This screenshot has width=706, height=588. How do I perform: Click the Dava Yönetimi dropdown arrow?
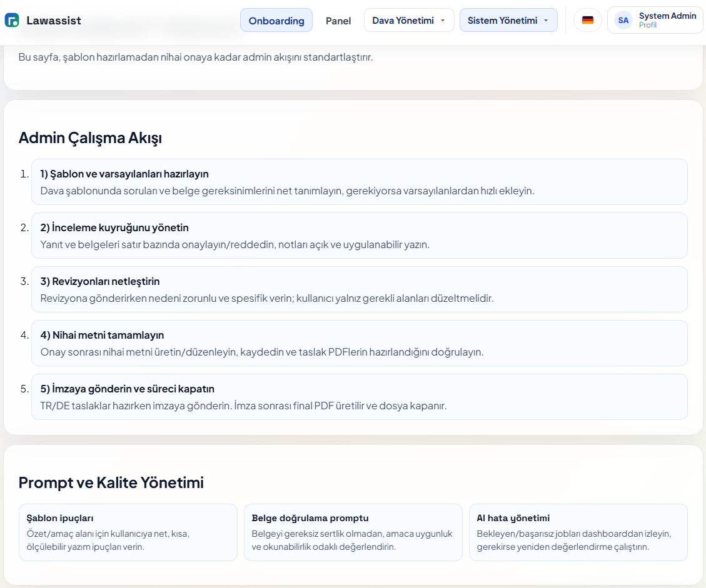[443, 21]
